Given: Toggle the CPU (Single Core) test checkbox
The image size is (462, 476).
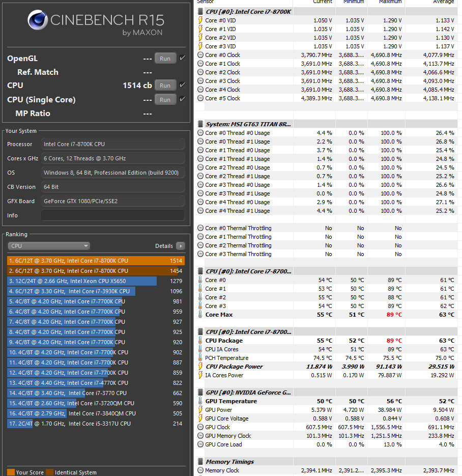Looking at the screenshot, I should [182, 99].
